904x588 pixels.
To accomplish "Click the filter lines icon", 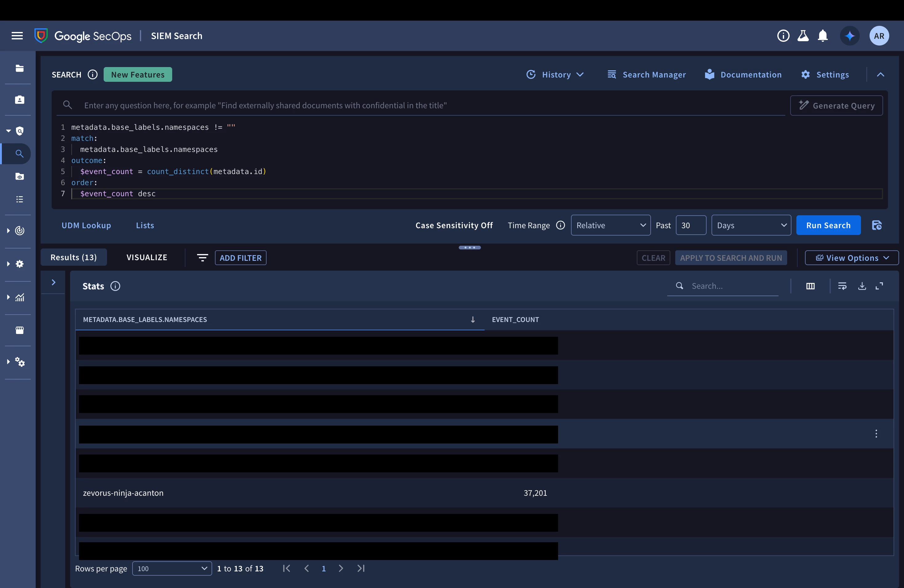I will coord(202,257).
